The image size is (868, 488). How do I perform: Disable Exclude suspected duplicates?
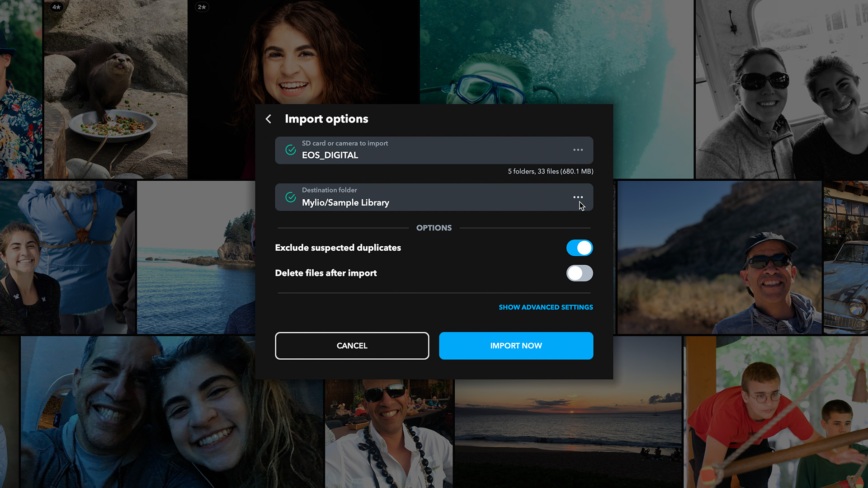click(580, 248)
